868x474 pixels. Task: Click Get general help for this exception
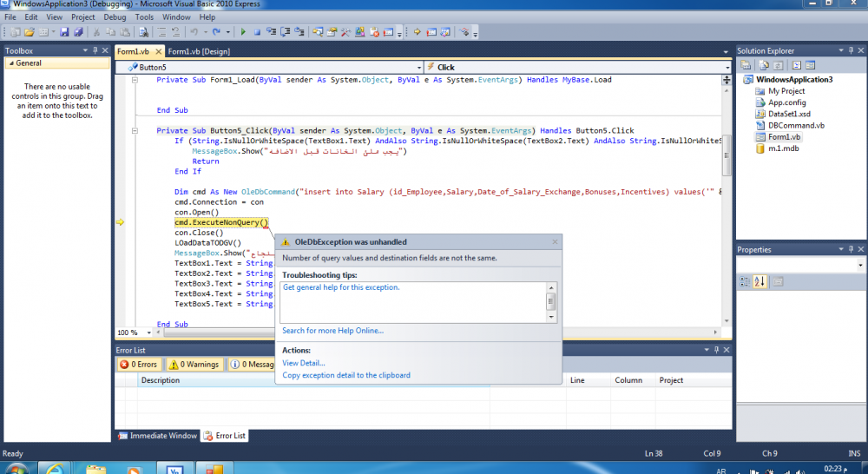pyautogui.click(x=341, y=287)
